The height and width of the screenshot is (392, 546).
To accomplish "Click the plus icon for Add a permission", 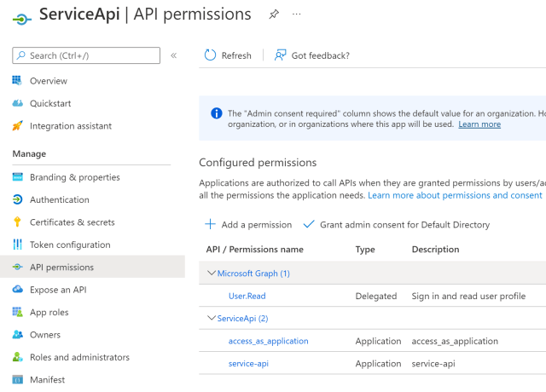I will coord(210,224).
